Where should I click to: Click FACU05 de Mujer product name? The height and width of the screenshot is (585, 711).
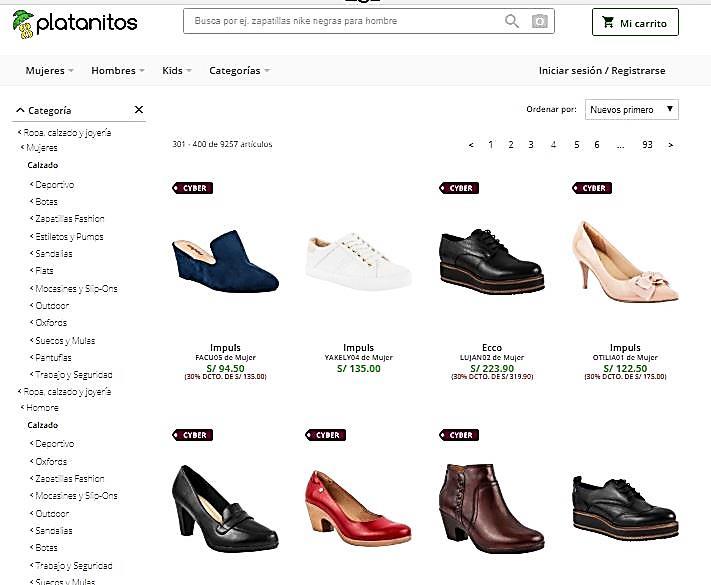[225, 358]
